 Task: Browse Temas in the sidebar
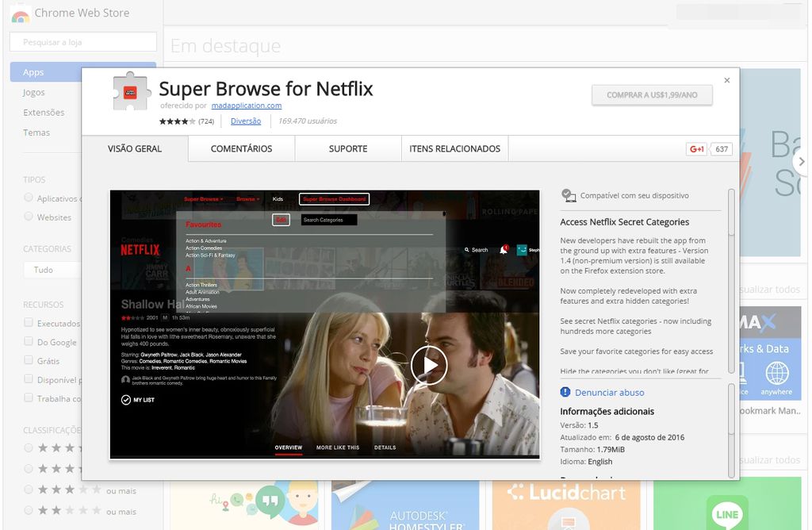[x=36, y=132]
